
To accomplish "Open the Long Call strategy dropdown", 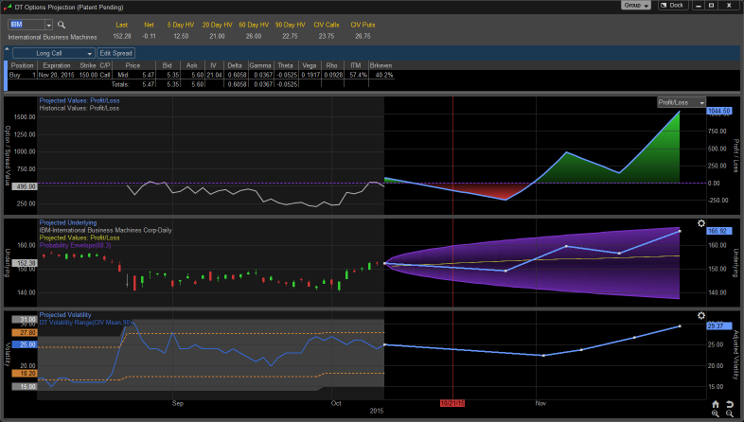I will point(53,53).
